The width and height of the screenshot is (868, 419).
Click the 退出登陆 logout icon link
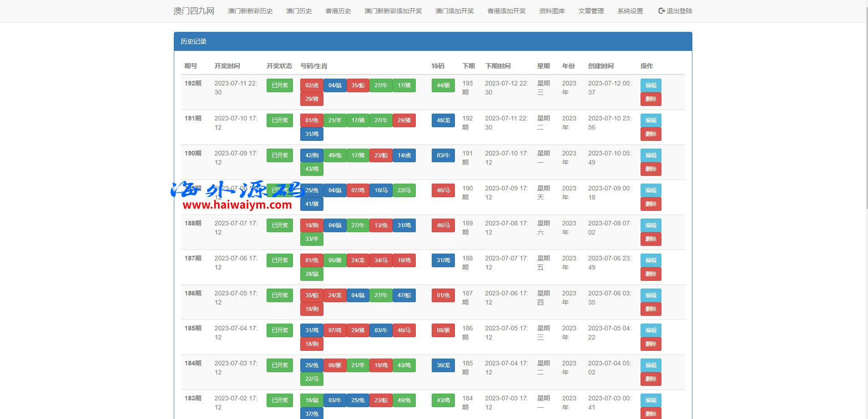click(675, 11)
